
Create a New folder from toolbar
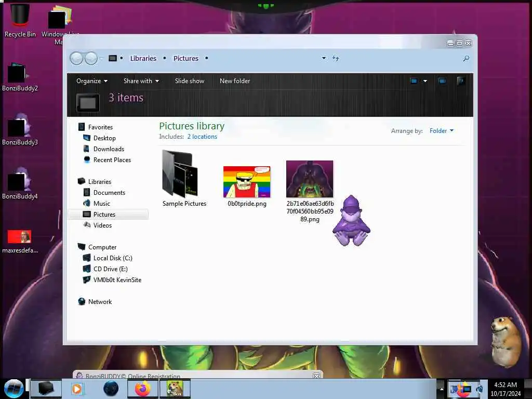[235, 81]
